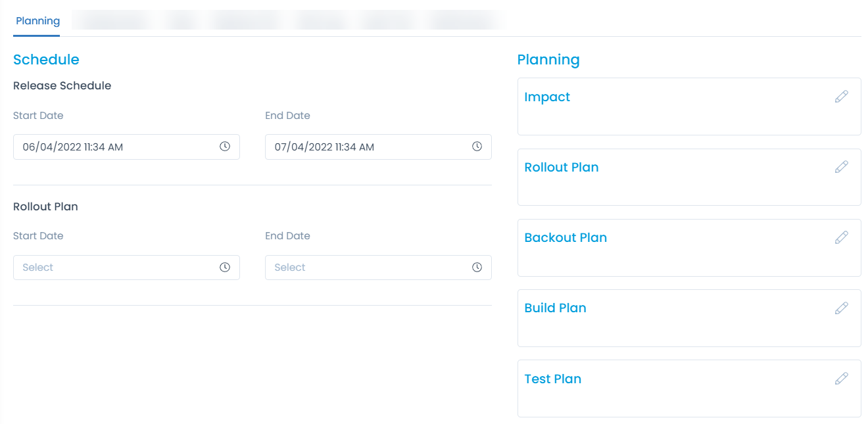Screen dimensions: 868x424
Task: Open the Build Plan card title
Action: pyautogui.click(x=555, y=308)
